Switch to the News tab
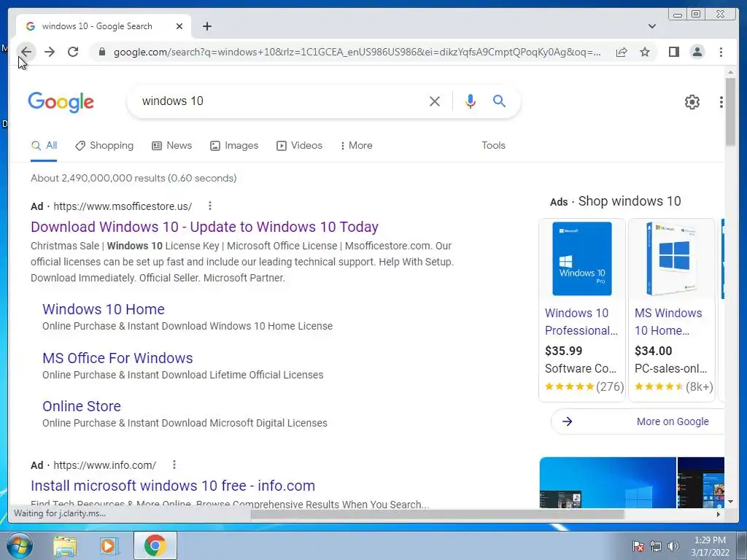The height and width of the screenshot is (560, 747). click(171, 146)
